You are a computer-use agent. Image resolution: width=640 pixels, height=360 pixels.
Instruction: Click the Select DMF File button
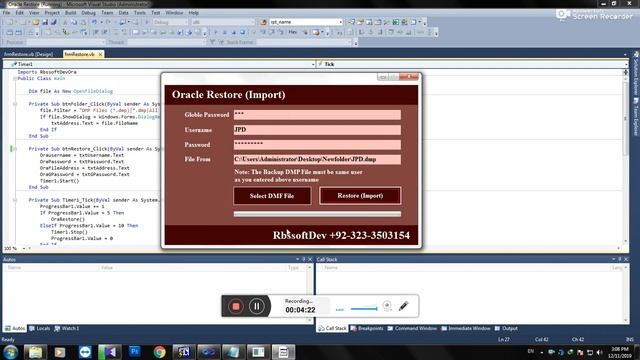click(272, 196)
